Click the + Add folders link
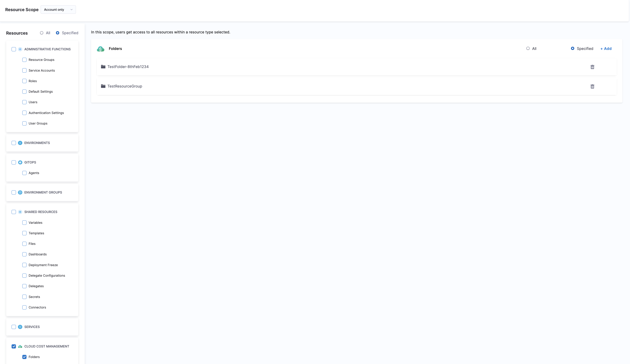630x364 pixels. [606, 49]
